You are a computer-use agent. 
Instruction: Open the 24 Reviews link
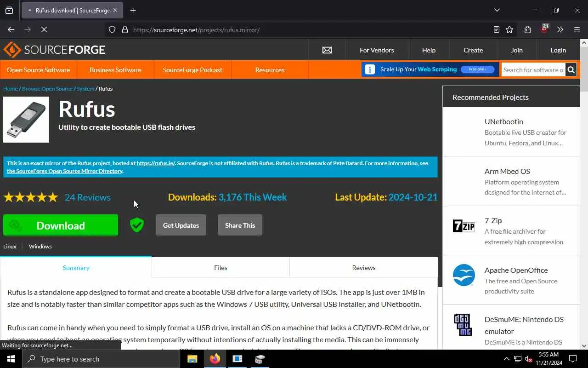[x=87, y=197]
